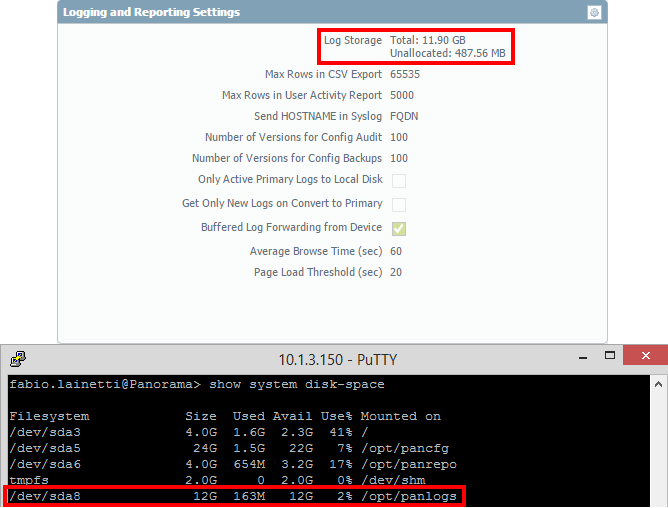
Task: Click the FQDN syslog hostname value
Action: tap(403, 117)
